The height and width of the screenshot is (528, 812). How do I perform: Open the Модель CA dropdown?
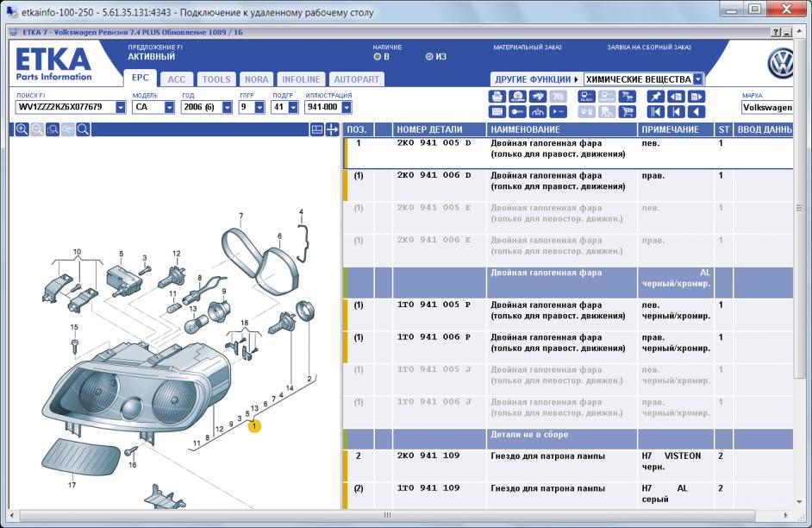coord(169,107)
